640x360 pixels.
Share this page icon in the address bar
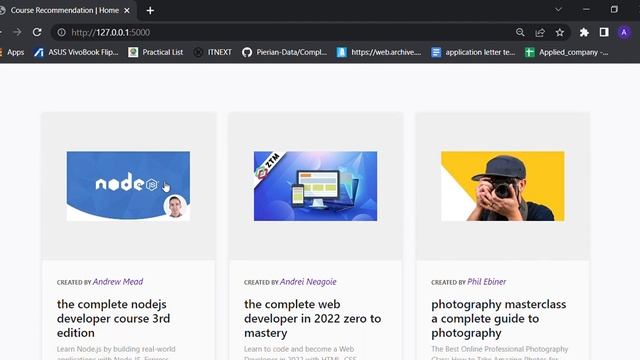(x=540, y=32)
